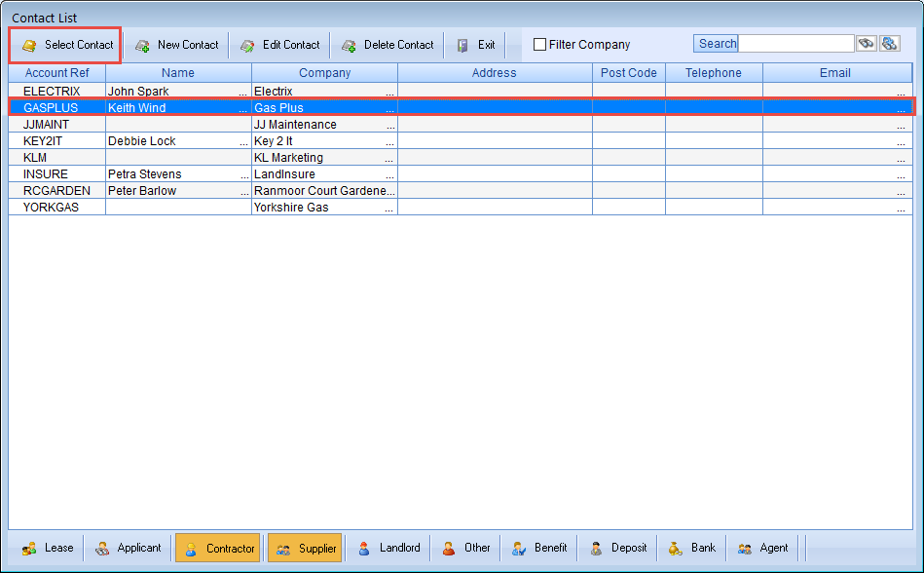The width and height of the screenshot is (924, 573).
Task: Expand ellipsis in Gas Plus company cell
Action: 389,110
